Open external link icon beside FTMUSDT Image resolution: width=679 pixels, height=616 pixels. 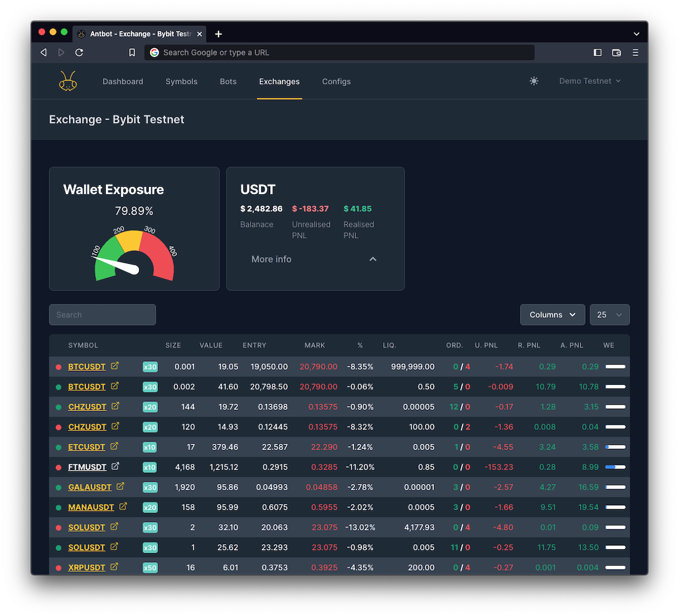point(115,466)
